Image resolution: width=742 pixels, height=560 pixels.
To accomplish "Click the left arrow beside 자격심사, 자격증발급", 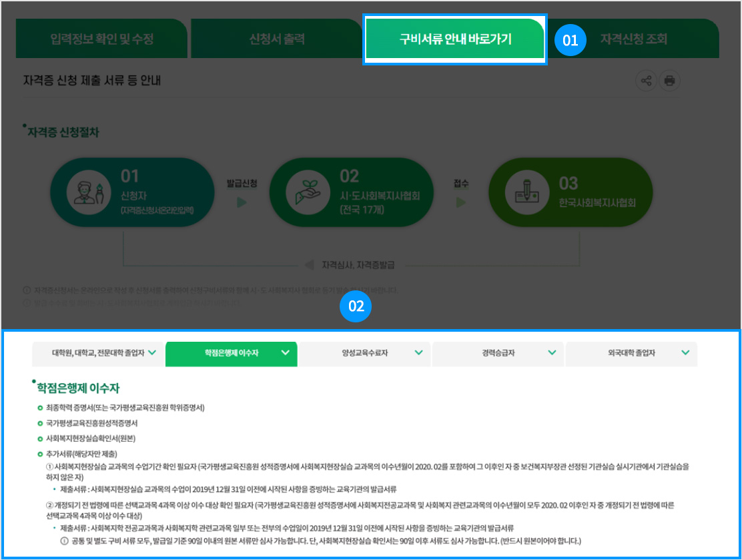I will pos(309,265).
